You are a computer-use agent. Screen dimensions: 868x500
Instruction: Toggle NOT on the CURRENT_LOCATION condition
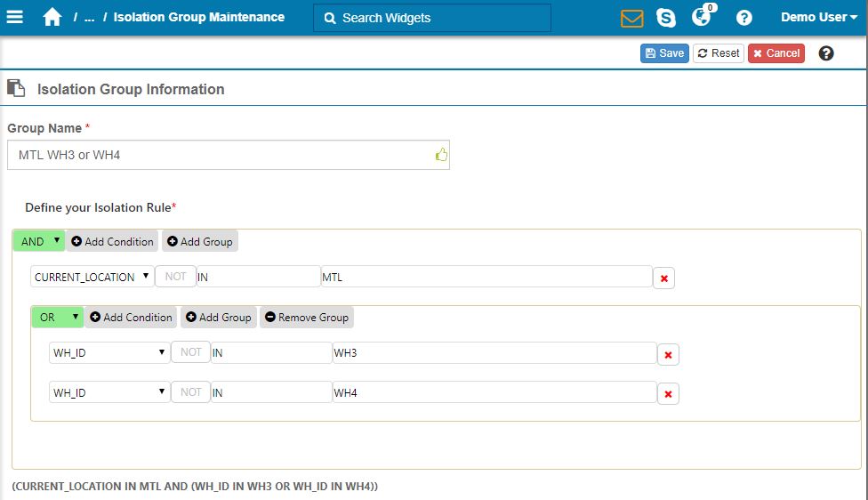coord(175,277)
